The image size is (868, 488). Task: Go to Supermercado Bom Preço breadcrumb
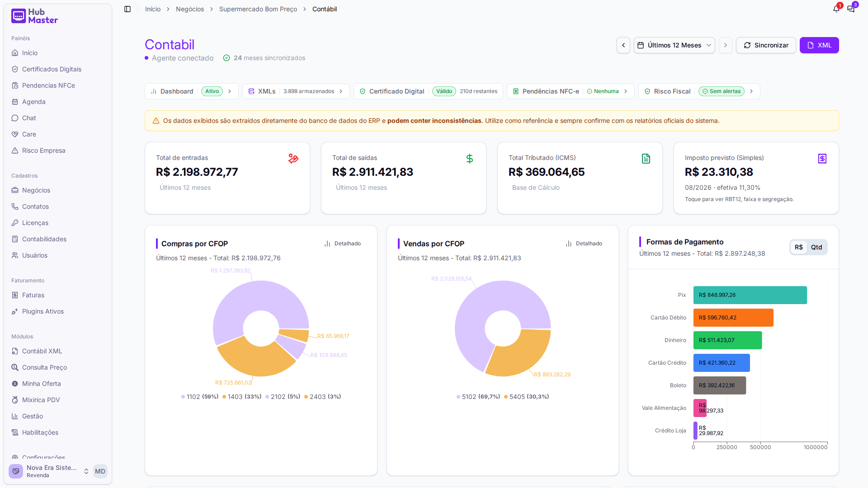(x=258, y=9)
